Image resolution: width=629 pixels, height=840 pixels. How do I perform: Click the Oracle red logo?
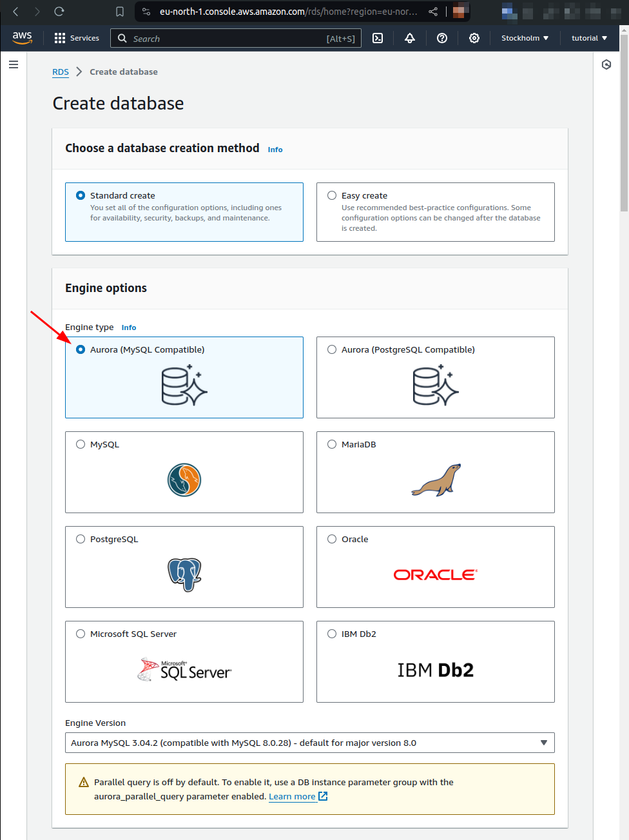(x=436, y=574)
